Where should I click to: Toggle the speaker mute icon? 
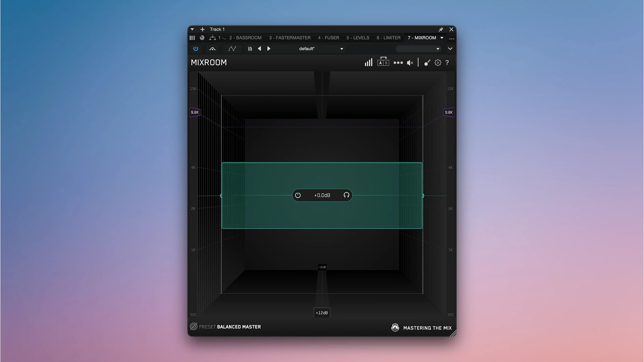[x=410, y=63]
